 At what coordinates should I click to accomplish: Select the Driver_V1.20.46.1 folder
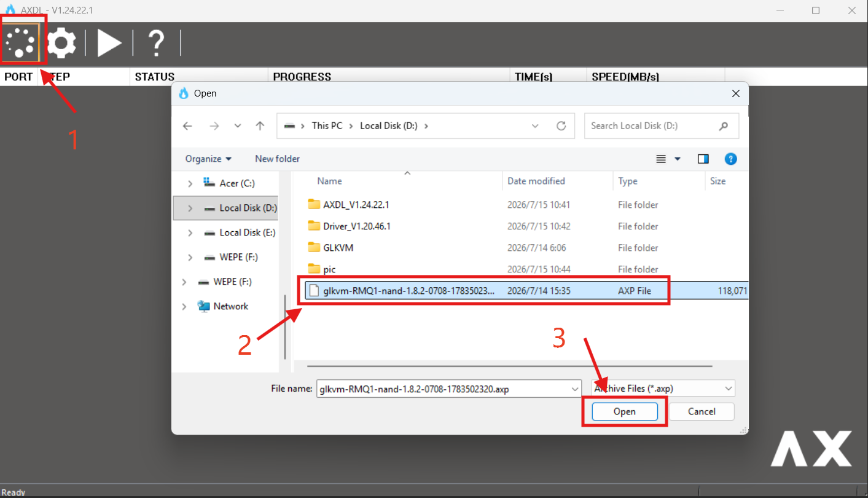tap(357, 226)
